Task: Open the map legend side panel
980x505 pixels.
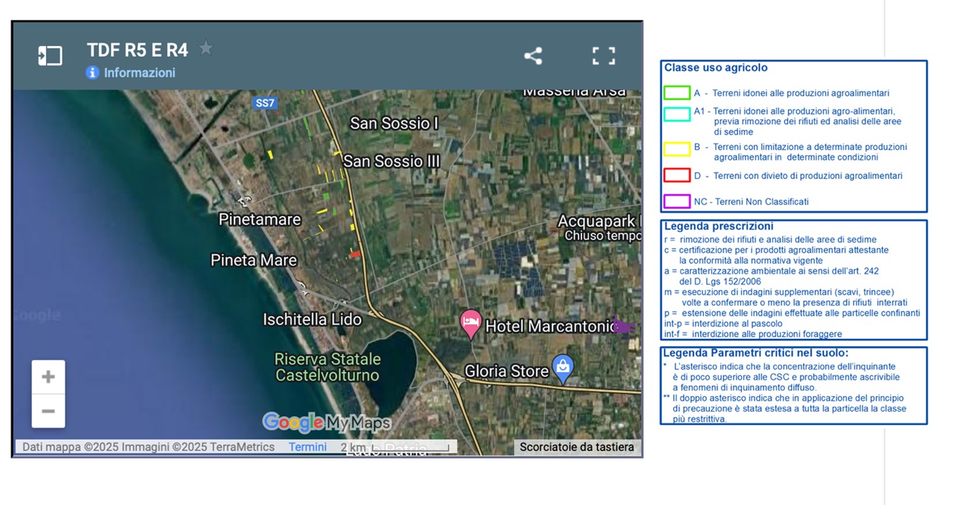Action: (x=50, y=56)
